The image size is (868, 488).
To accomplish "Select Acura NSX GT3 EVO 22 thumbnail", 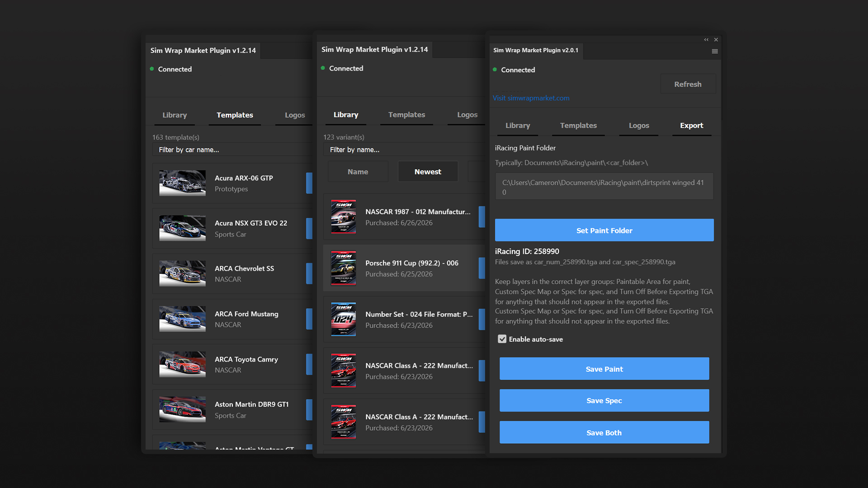I will click(182, 228).
